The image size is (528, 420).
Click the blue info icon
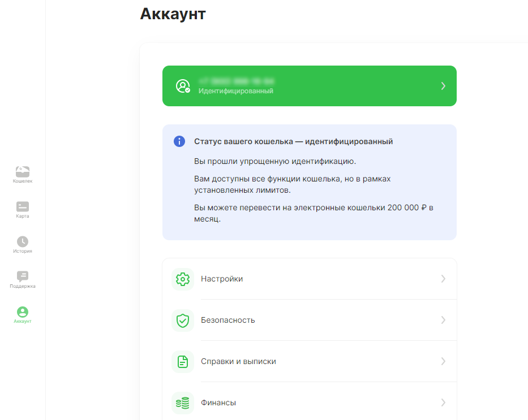(179, 141)
